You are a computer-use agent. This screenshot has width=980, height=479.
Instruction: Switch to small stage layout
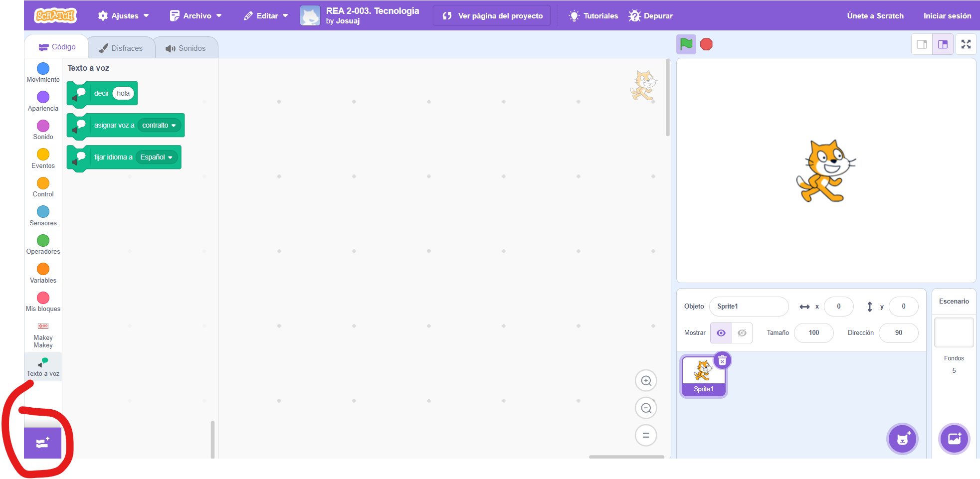click(922, 44)
